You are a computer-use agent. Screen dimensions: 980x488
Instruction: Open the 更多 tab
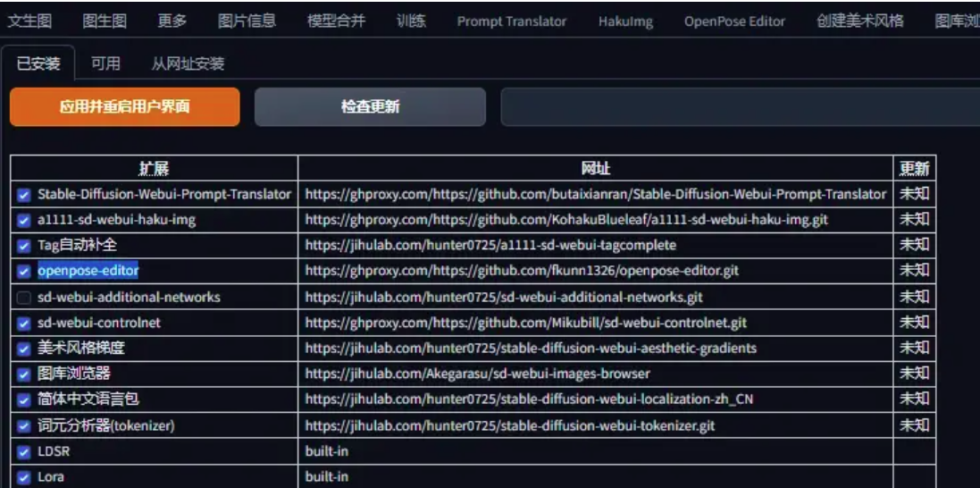point(172,21)
